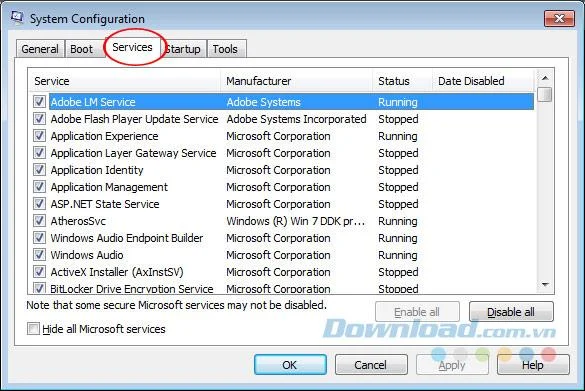Toggle Application Layer Gateway Service checkbox
Screen dimensions: 585x391
coord(39,153)
